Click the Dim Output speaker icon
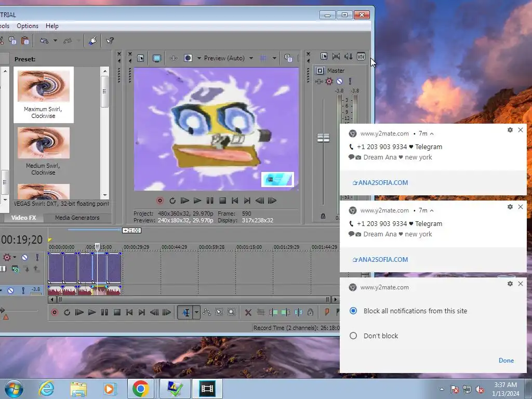The image size is (532, 399). click(x=349, y=56)
